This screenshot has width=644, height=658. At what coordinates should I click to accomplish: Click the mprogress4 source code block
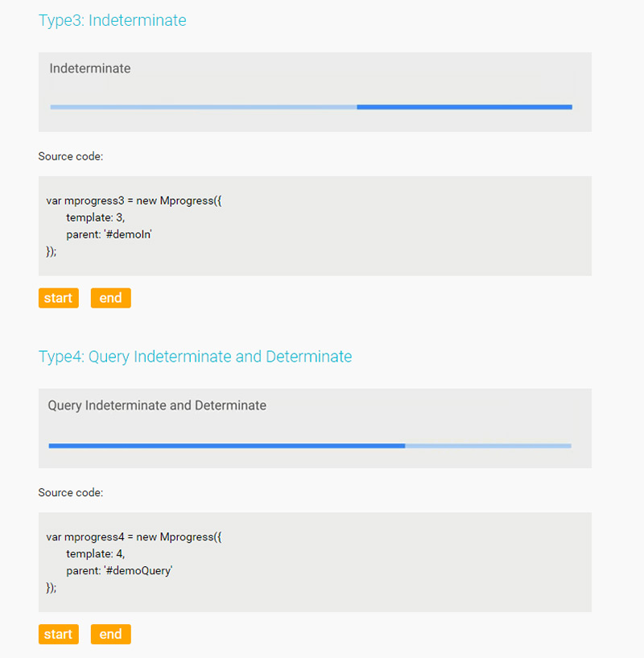point(314,561)
